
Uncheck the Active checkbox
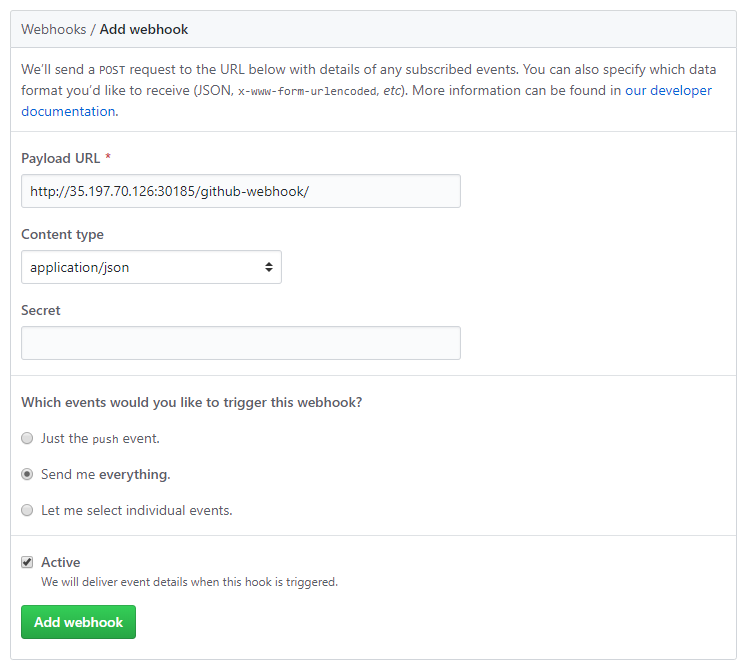[27, 562]
